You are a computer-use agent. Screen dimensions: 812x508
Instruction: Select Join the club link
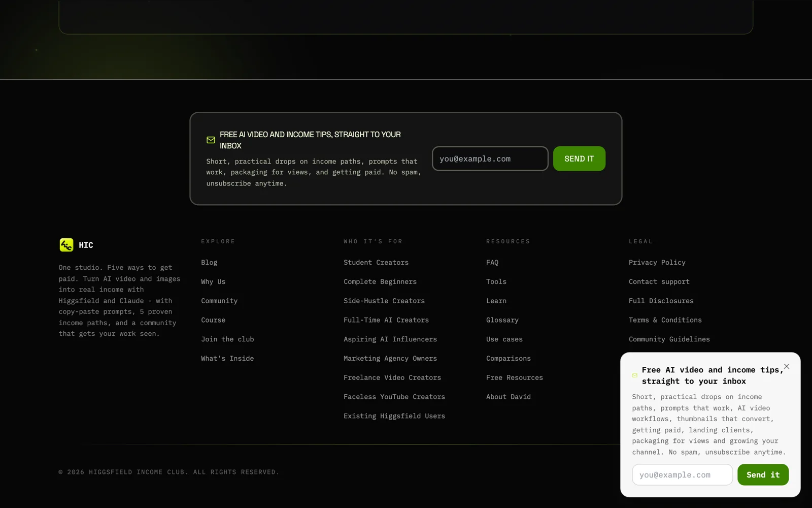[x=227, y=339]
